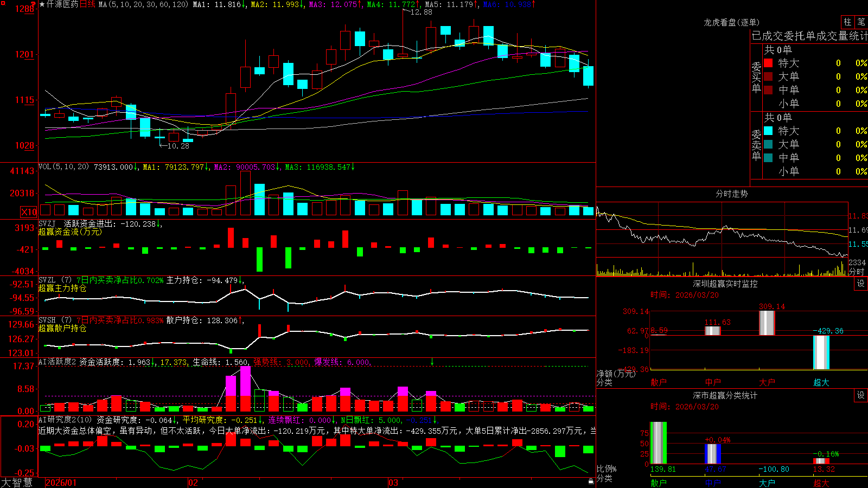Switch the 龙虎看盘 view to 柱
868x488 pixels.
point(847,22)
